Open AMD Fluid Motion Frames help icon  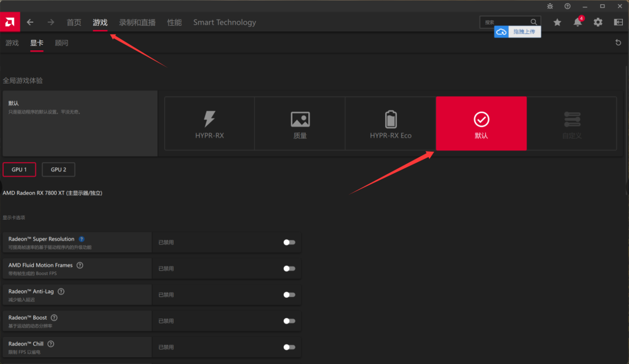click(80, 265)
